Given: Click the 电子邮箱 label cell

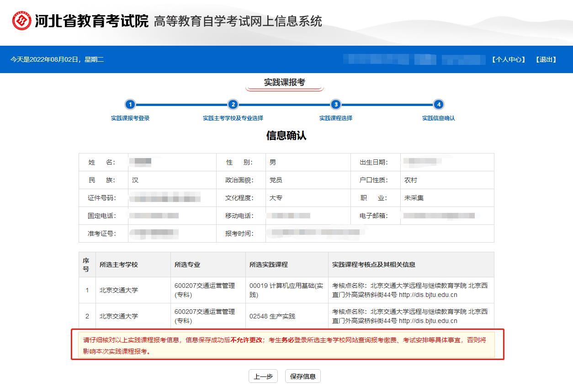Looking at the screenshot, I should coord(376,216).
